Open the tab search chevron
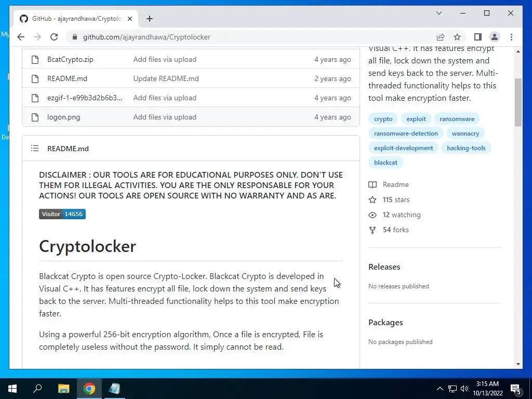 tap(438, 13)
